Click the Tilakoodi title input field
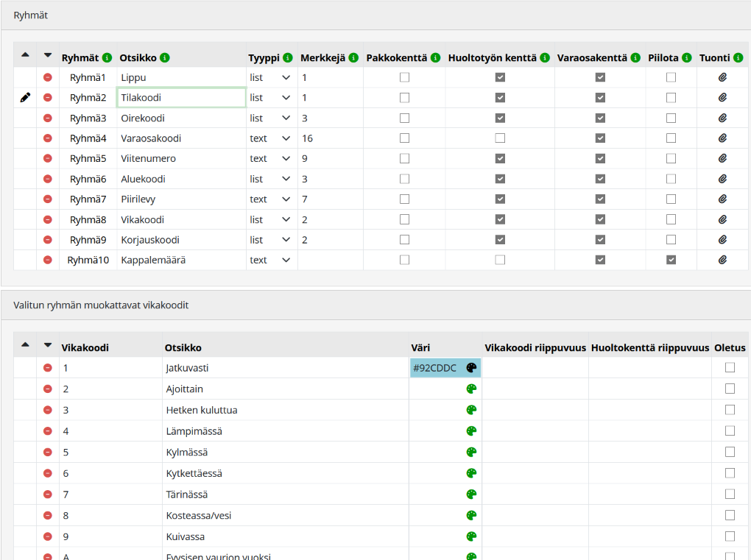Screen dimensions: 751x560 coord(181,97)
